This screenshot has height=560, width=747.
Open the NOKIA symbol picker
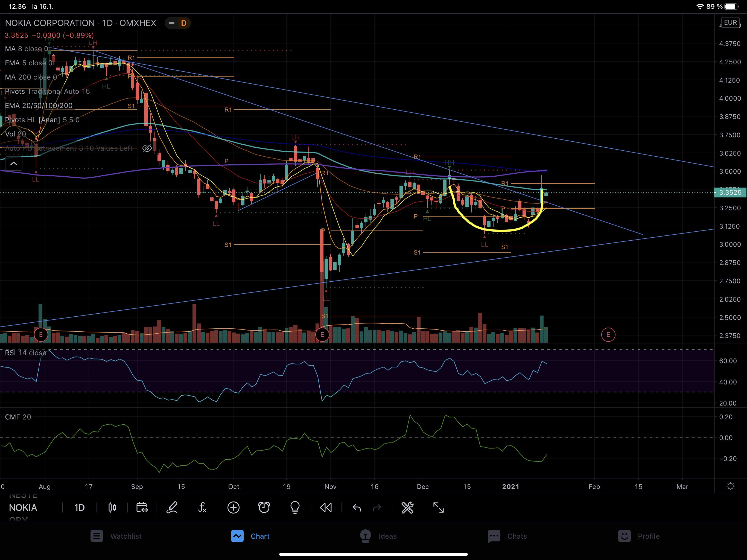[x=23, y=508]
